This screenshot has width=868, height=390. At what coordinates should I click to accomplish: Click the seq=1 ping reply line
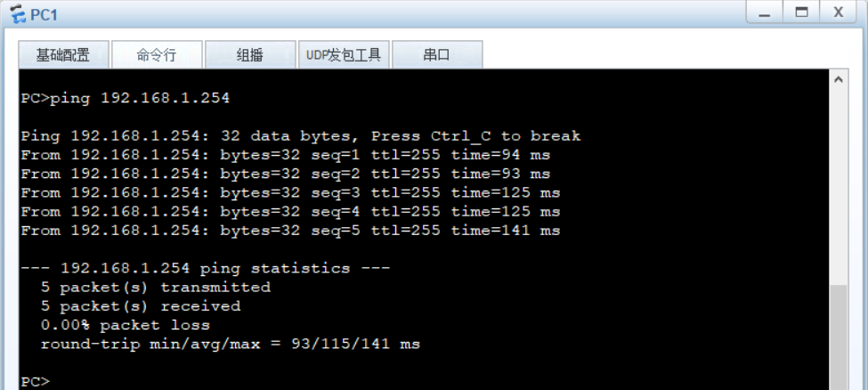[x=285, y=155]
